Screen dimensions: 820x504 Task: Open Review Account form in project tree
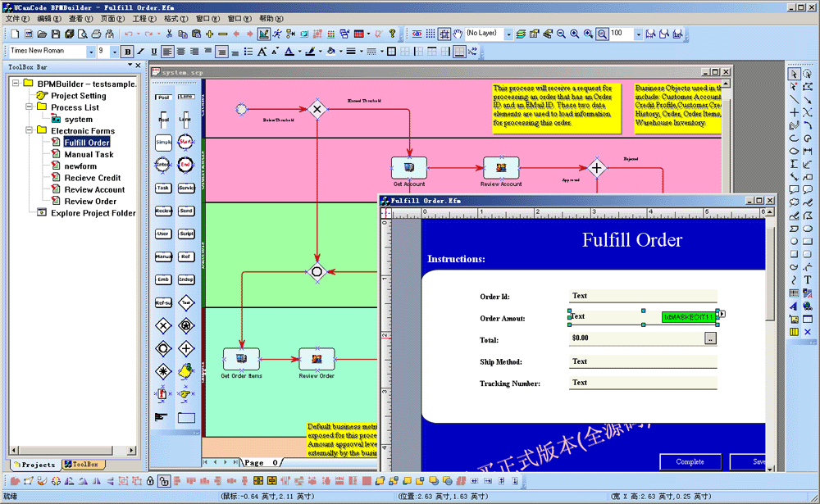pyautogui.click(x=94, y=189)
